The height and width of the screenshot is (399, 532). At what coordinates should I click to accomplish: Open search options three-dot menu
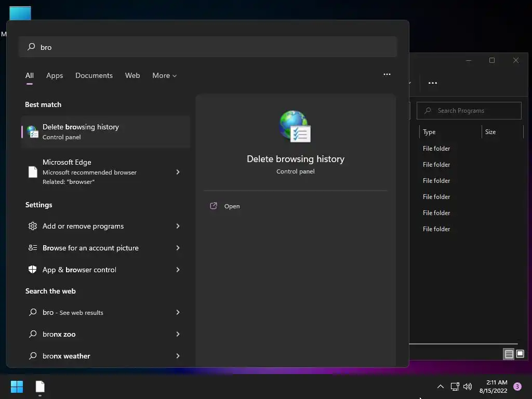click(387, 74)
